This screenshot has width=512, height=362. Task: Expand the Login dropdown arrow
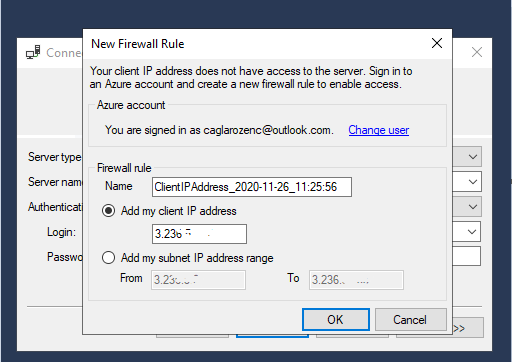tap(472, 232)
